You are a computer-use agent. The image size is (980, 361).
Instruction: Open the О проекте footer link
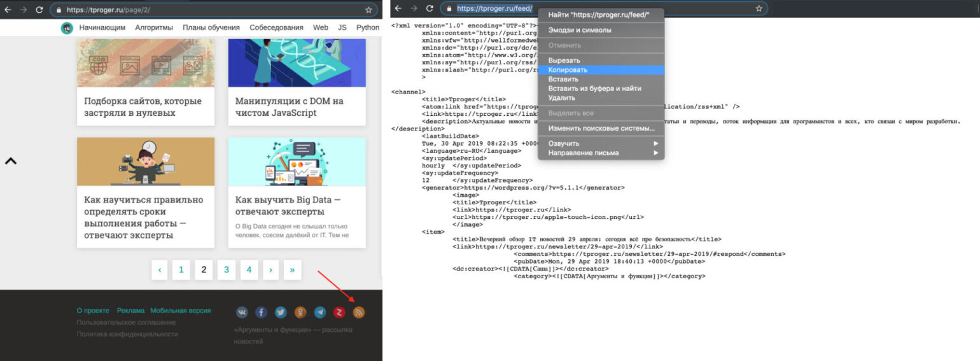coord(93,311)
